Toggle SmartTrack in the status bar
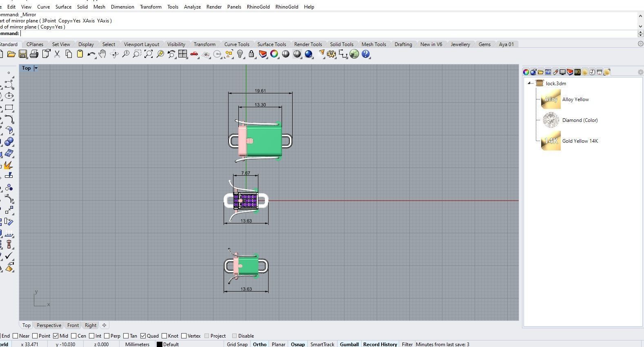The height and width of the screenshot is (347, 644). [322, 344]
